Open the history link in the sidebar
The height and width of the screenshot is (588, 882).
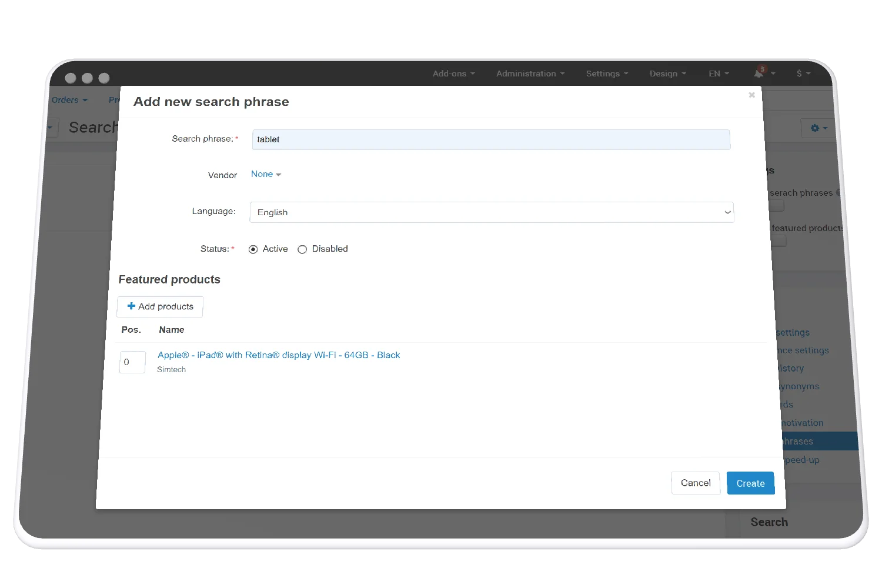791,368
